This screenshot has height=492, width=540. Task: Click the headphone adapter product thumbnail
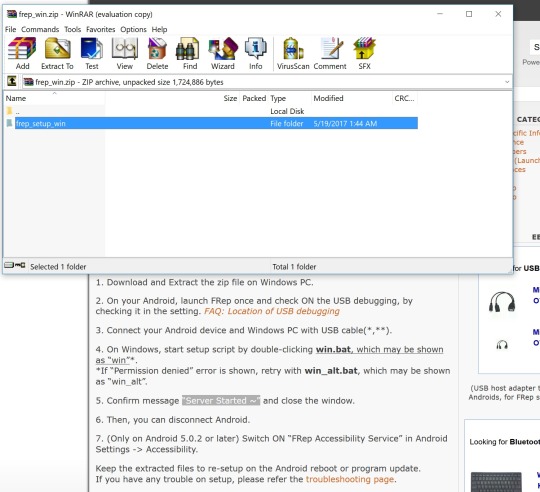(x=502, y=302)
